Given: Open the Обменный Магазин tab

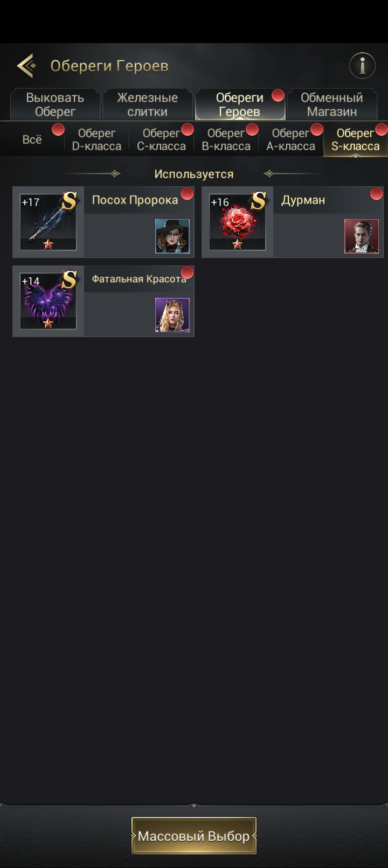Looking at the screenshot, I should click(332, 104).
